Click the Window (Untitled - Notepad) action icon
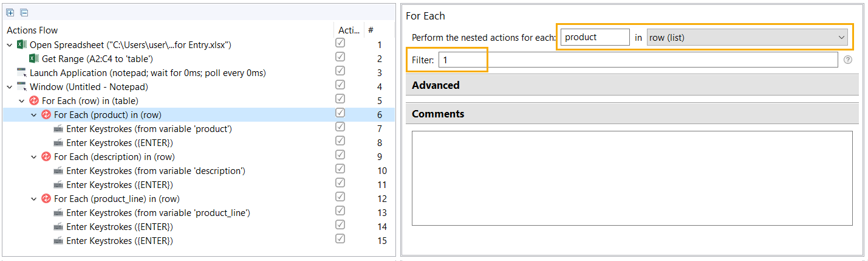 coord(22,86)
